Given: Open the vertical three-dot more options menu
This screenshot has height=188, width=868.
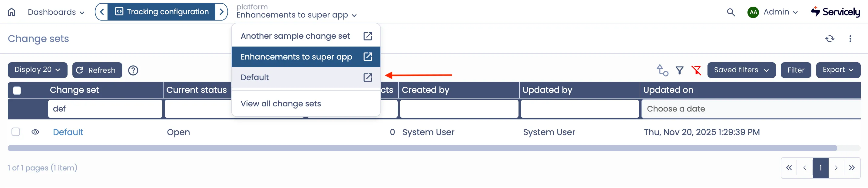Looking at the screenshot, I should [x=850, y=39].
